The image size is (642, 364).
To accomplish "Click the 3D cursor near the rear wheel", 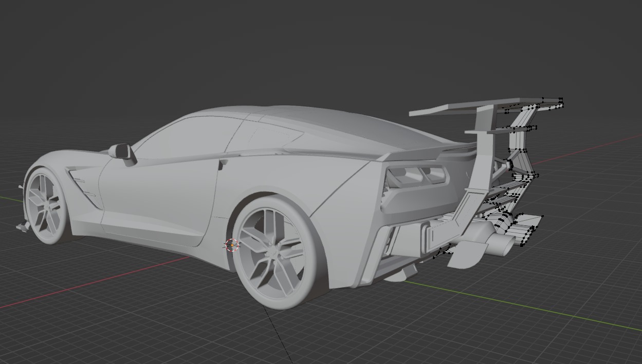I will click(x=232, y=245).
